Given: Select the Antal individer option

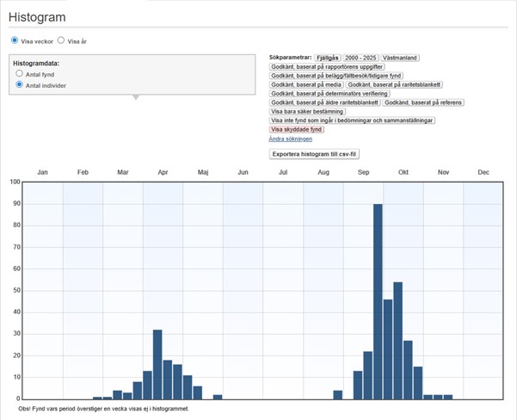Looking at the screenshot, I should [x=20, y=85].
